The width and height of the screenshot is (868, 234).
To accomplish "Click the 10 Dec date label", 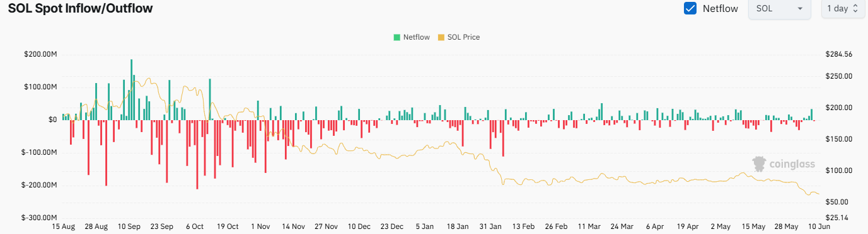I will pyautogui.click(x=359, y=226).
